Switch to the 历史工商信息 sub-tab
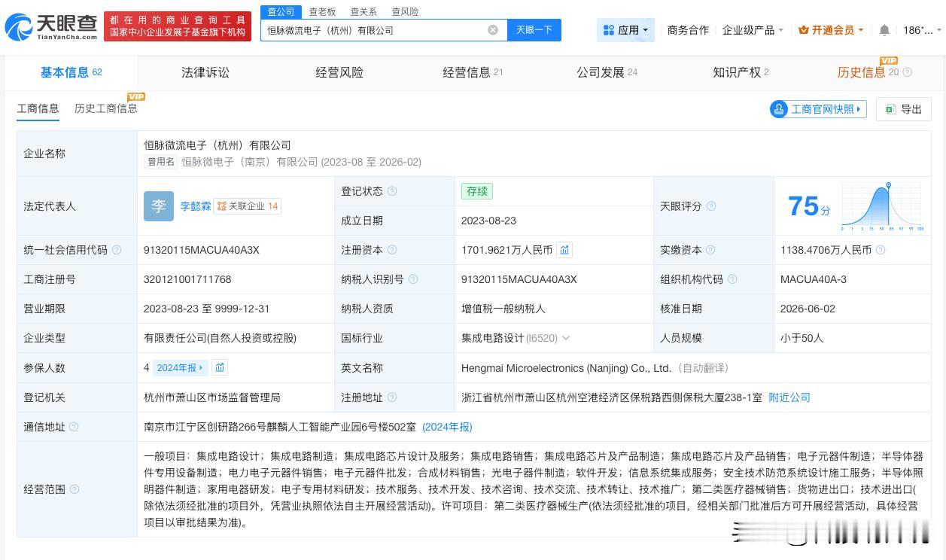The width and height of the screenshot is (946, 560). pos(106,108)
